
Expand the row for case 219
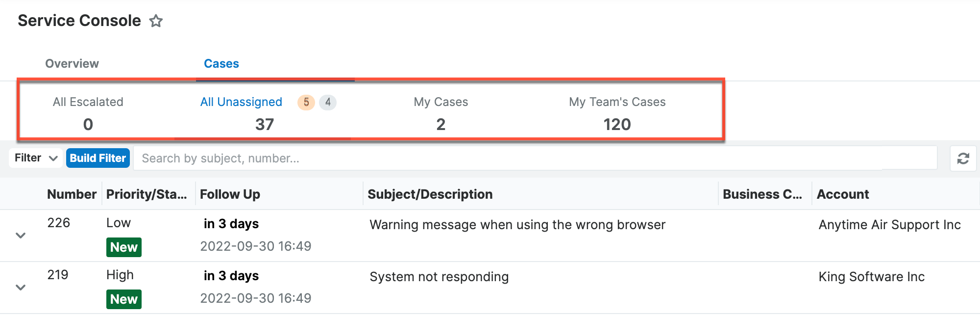pos(20,288)
